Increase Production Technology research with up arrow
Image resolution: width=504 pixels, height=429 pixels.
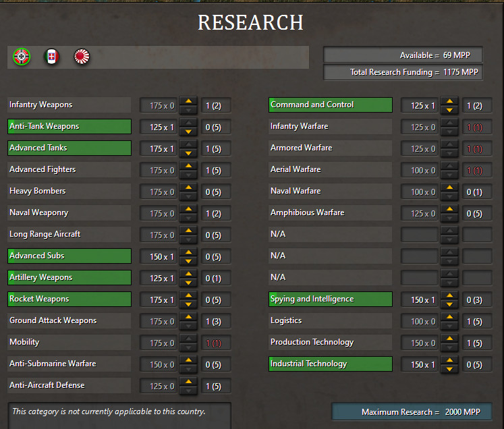coord(449,338)
